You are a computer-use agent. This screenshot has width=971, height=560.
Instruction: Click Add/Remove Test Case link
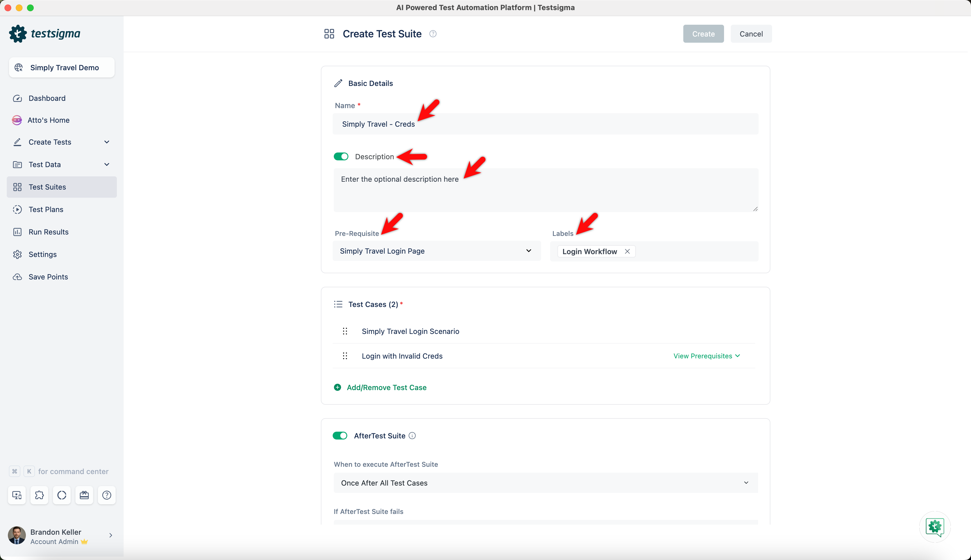(x=386, y=388)
